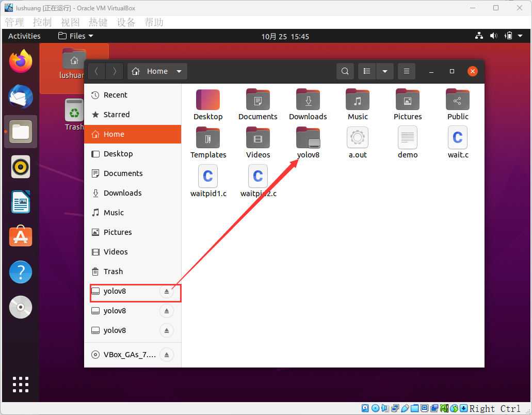The image size is (532, 415).
Task: Open the Files hamburger menu
Action: pyautogui.click(x=407, y=71)
